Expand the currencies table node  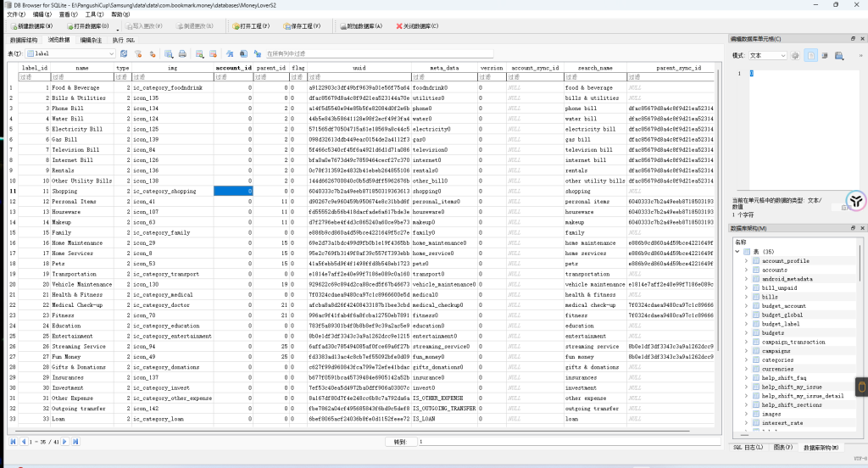coord(746,369)
